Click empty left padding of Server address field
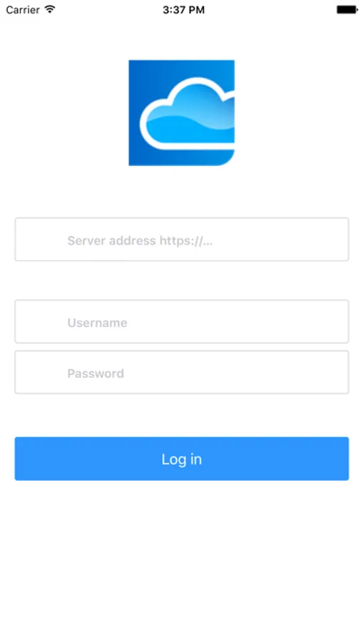This screenshot has height=644, width=363. pos(41,240)
